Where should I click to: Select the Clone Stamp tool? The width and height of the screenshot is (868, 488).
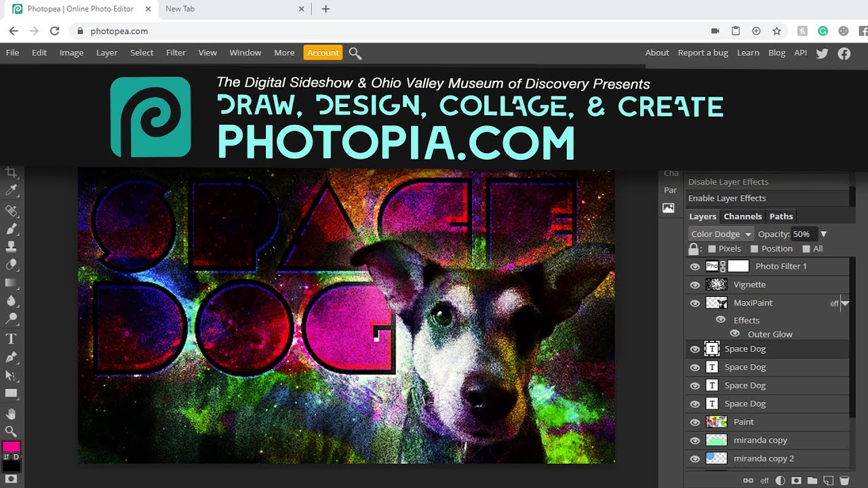11,247
